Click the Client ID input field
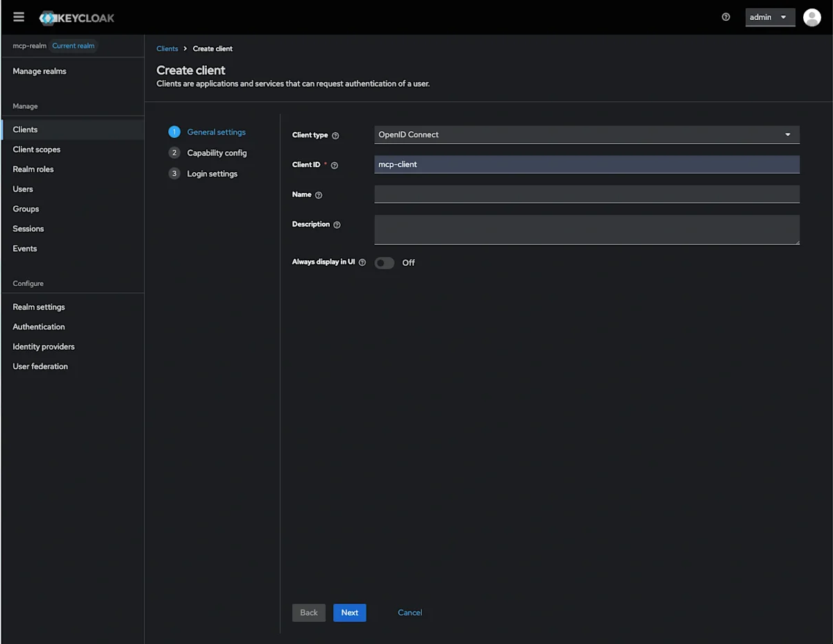The image size is (833, 644). coord(587,164)
